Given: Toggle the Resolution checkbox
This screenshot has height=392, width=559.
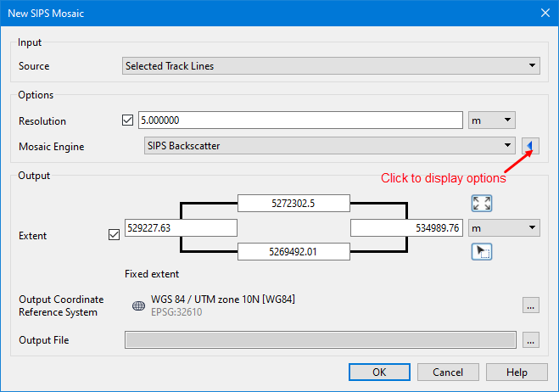Looking at the screenshot, I should [129, 121].
